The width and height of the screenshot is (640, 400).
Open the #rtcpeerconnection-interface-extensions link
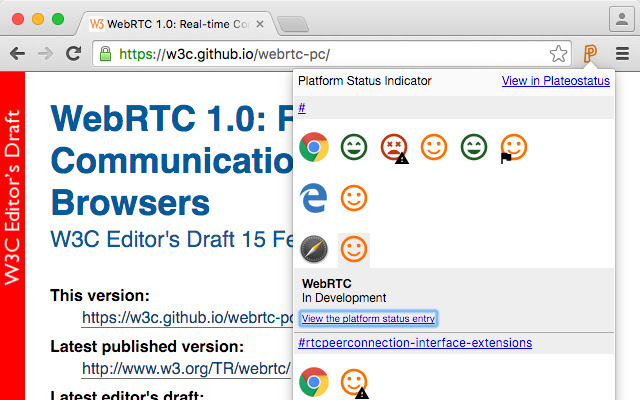pyautogui.click(x=415, y=343)
